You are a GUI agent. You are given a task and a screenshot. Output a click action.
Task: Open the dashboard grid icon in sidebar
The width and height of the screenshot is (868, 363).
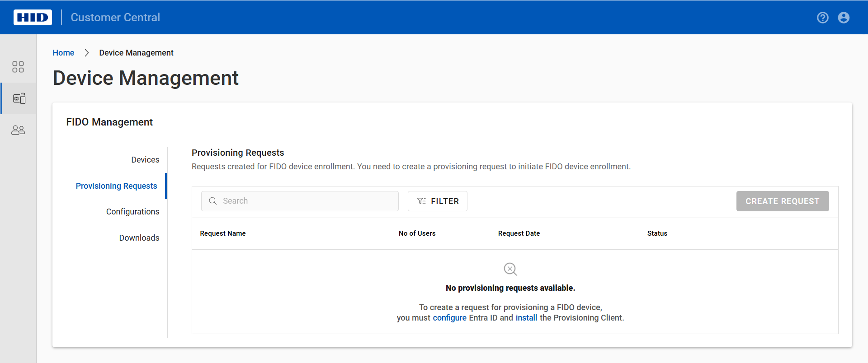[x=18, y=67]
